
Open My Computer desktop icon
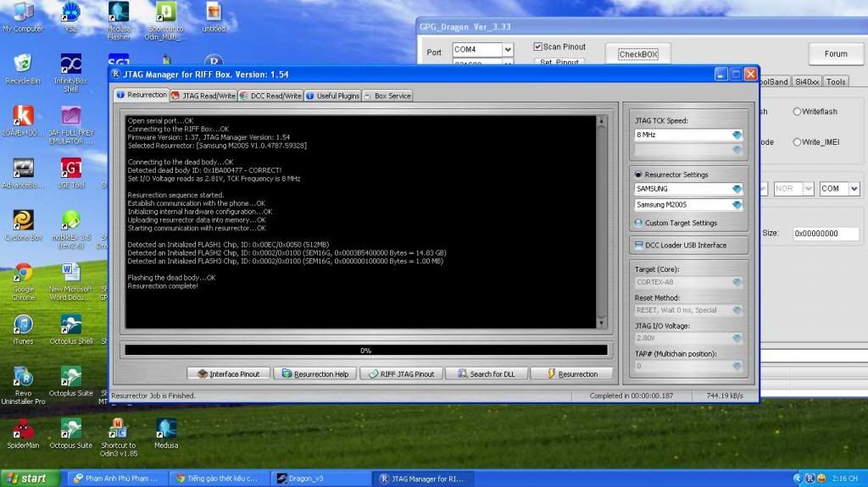point(23,17)
